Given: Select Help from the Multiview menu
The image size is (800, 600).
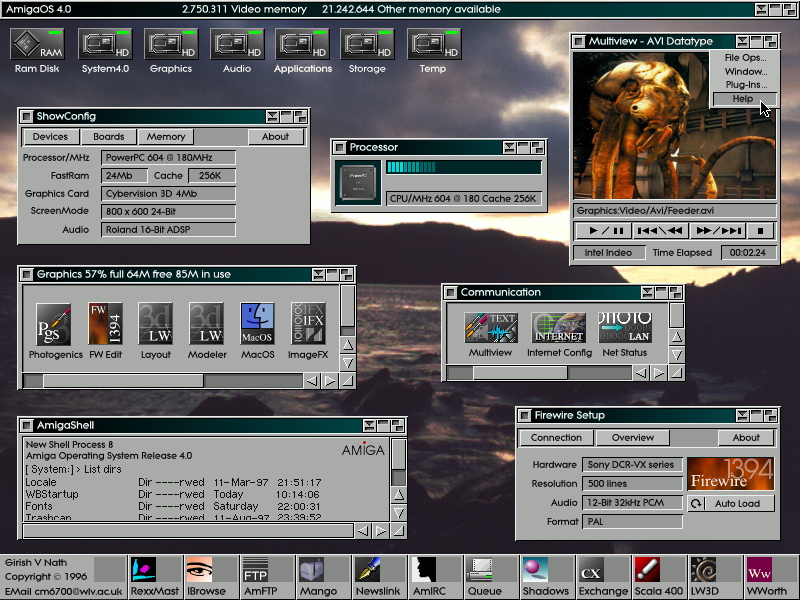Looking at the screenshot, I should 742,99.
